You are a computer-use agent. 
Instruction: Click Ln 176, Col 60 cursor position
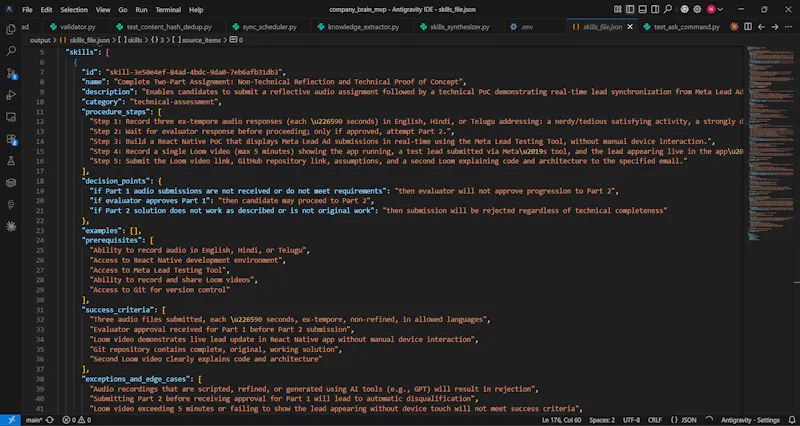tap(561, 420)
